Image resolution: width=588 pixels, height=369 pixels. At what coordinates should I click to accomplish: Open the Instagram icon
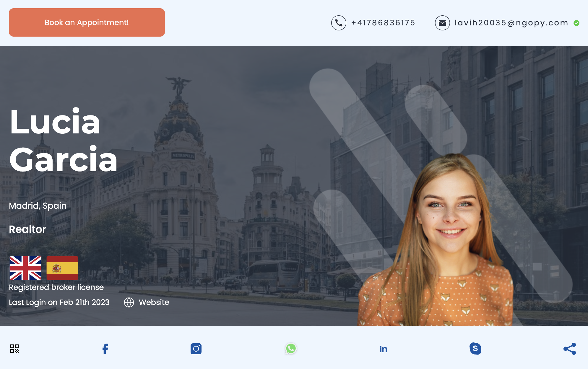pos(196,349)
